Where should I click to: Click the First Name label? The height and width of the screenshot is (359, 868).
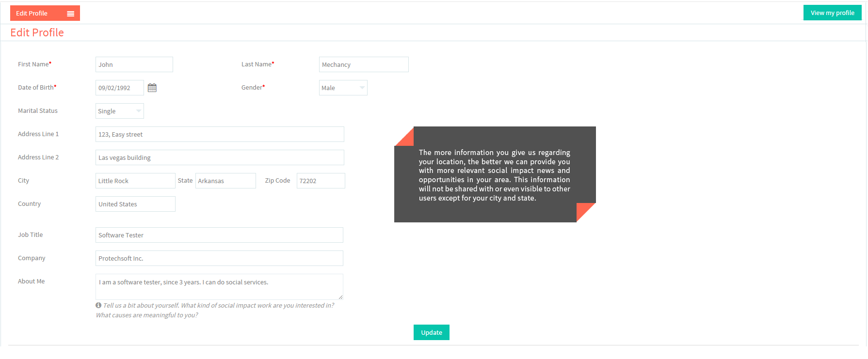click(34, 64)
